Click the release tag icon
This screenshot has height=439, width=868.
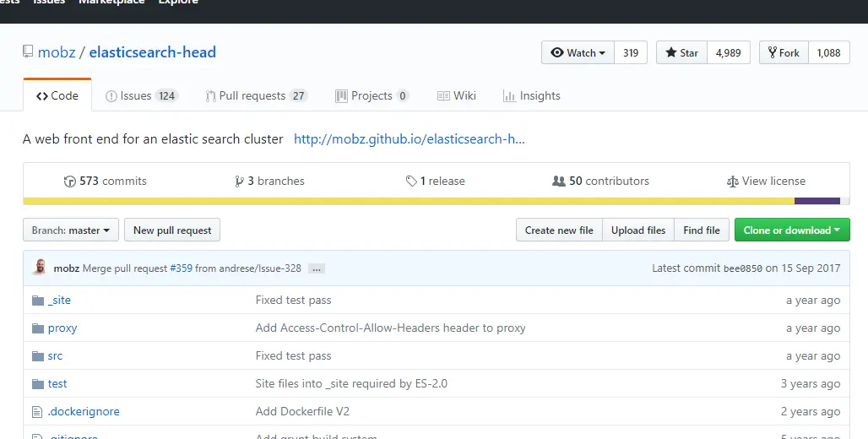coord(411,181)
